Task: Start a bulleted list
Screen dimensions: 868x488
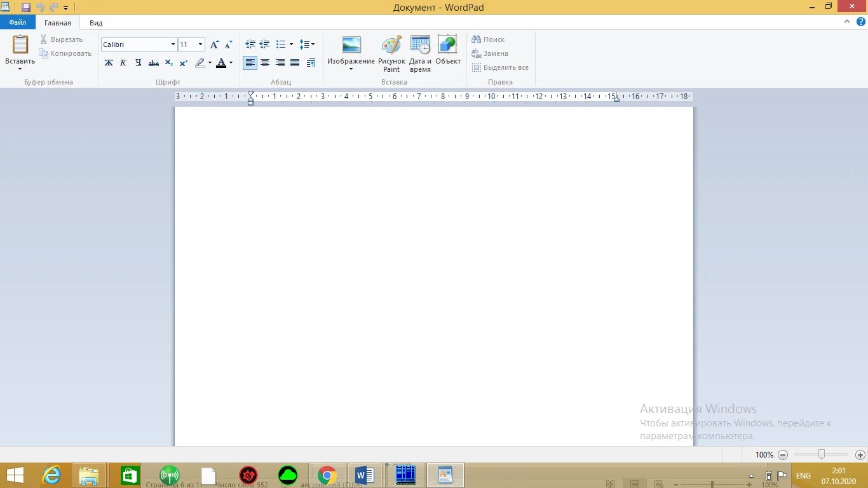Action: [281, 44]
